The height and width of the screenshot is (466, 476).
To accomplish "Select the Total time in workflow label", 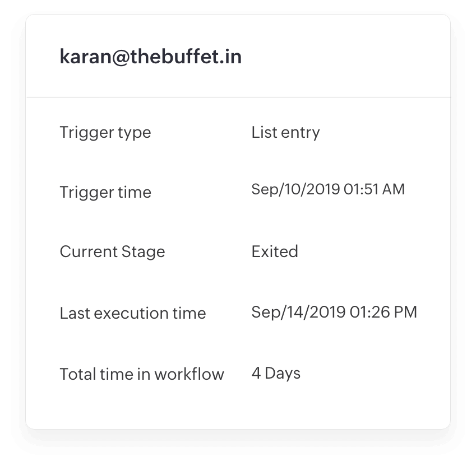I will (142, 374).
